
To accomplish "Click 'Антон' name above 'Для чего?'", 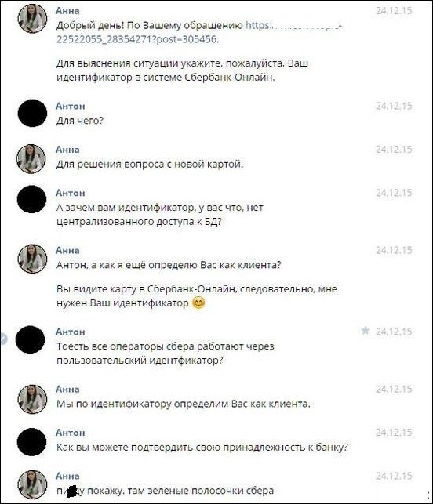I will 71,106.
